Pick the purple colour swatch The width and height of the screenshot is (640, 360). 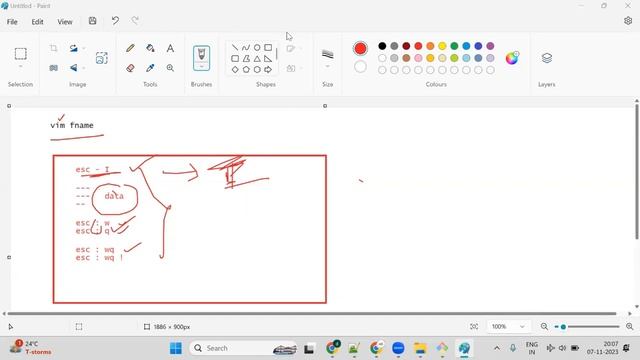tap(490, 46)
